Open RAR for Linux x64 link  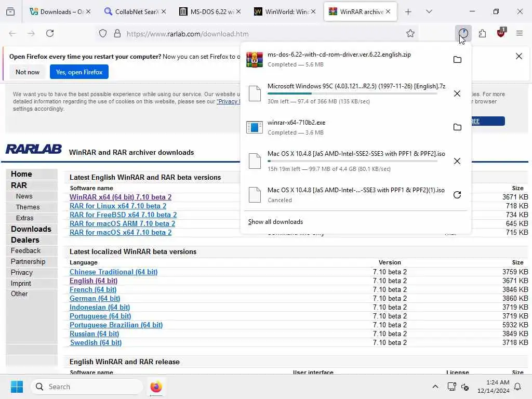[118, 206]
